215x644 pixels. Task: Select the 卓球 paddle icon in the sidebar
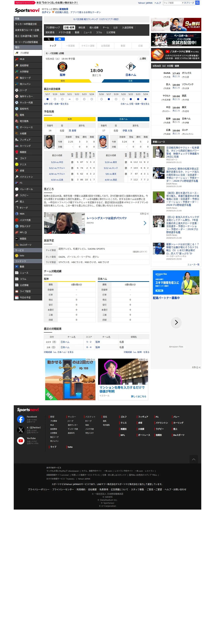17,171
